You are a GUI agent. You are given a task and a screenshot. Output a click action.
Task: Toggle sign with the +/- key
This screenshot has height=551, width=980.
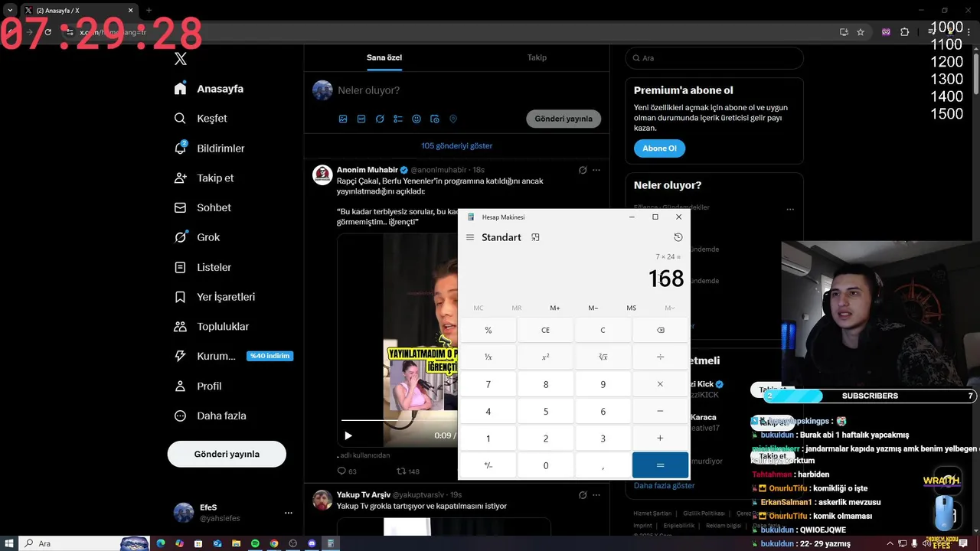tap(488, 465)
